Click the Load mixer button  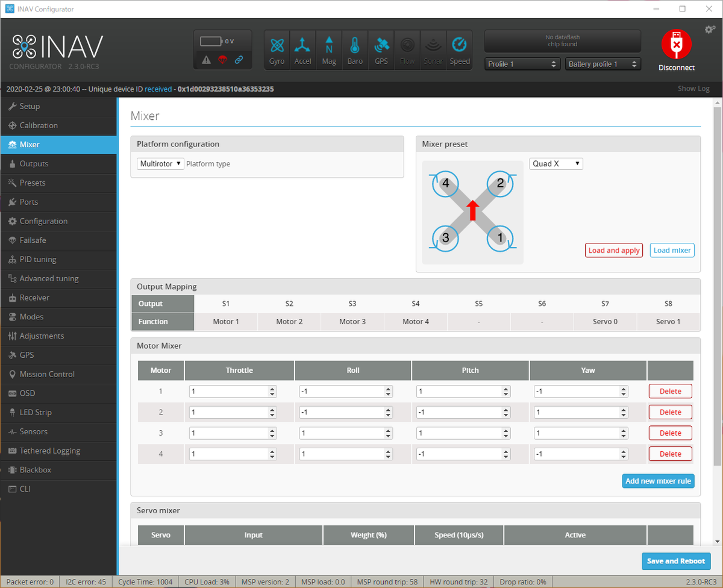pyautogui.click(x=672, y=251)
